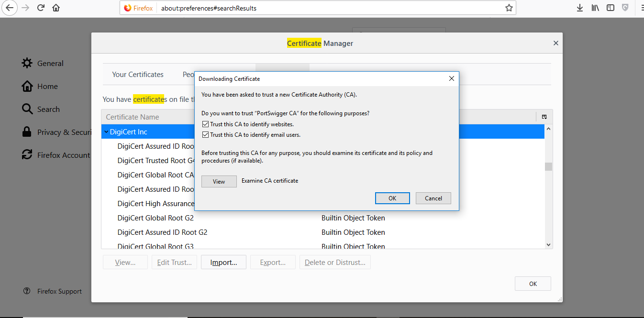Click the shield extension icon
The height and width of the screenshot is (318, 644).
point(625,8)
